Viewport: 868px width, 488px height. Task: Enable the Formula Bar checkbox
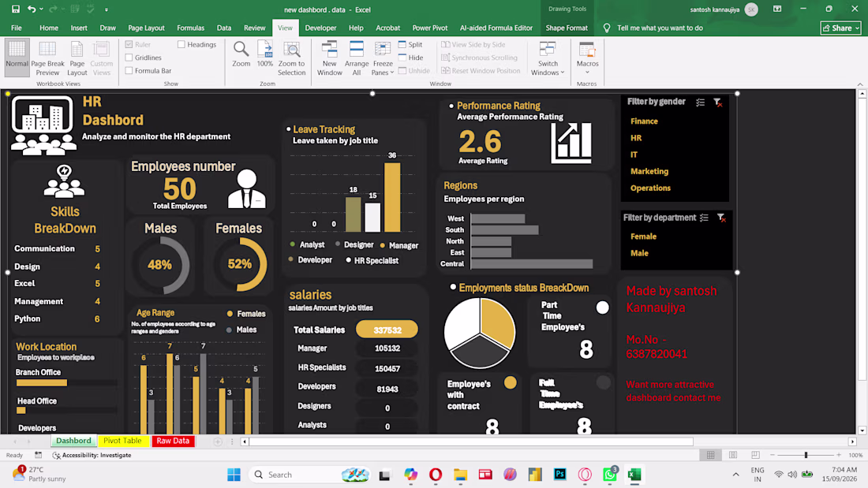(129, 71)
